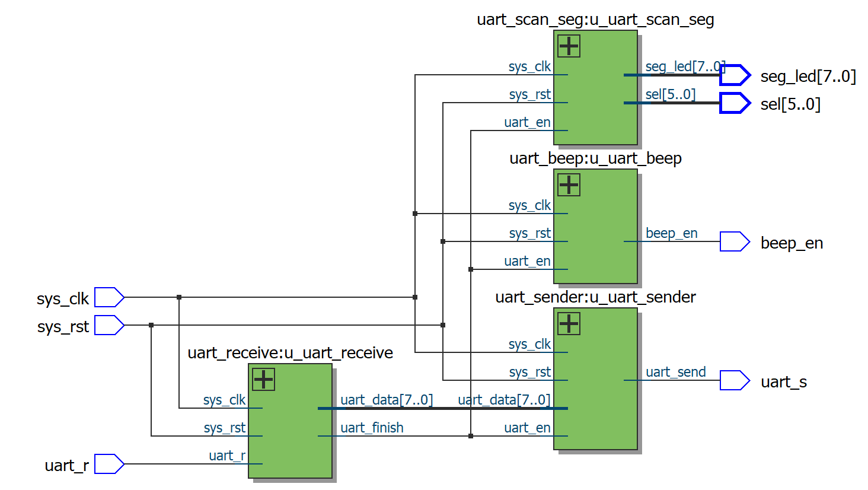Expand the uart_scan_seg block plus icon

569,46
